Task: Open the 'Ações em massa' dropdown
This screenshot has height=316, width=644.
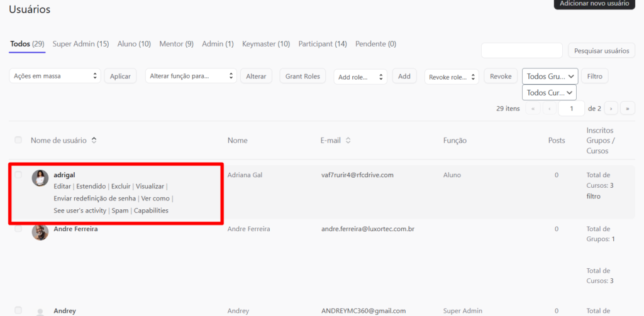Action: coord(55,76)
